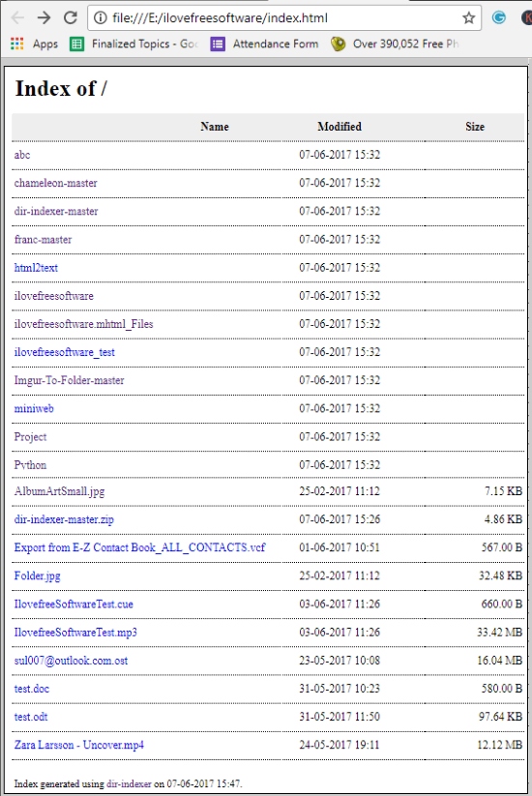The image size is (532, 796).
Task: Open sul007@outlook.com.ost file link
Action: (71, 661)
